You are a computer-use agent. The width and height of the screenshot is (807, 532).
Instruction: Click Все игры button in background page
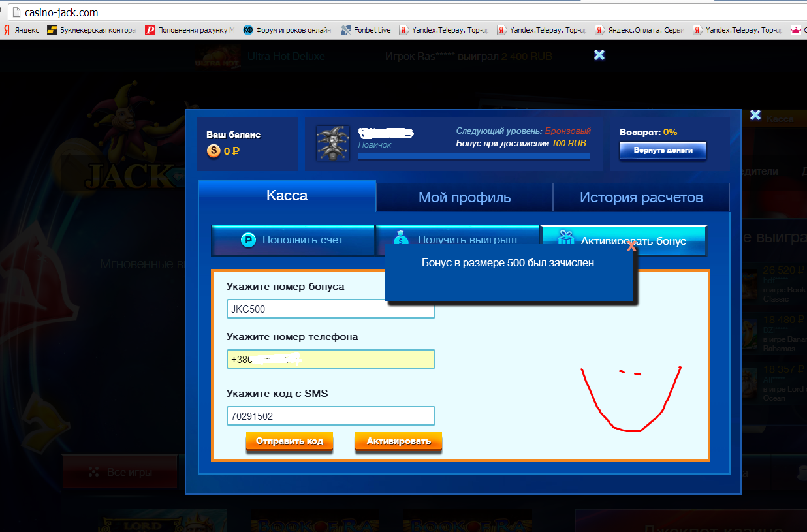[121, 472]
